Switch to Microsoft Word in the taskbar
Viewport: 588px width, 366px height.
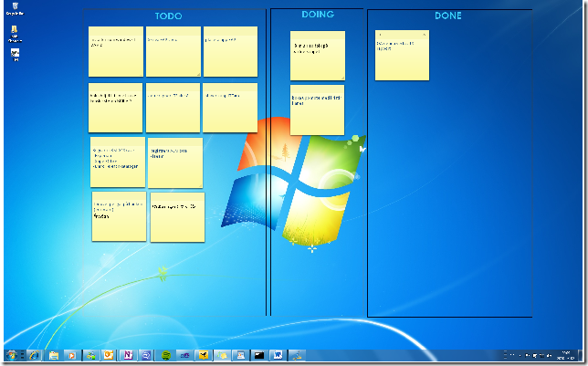point(278,354)
